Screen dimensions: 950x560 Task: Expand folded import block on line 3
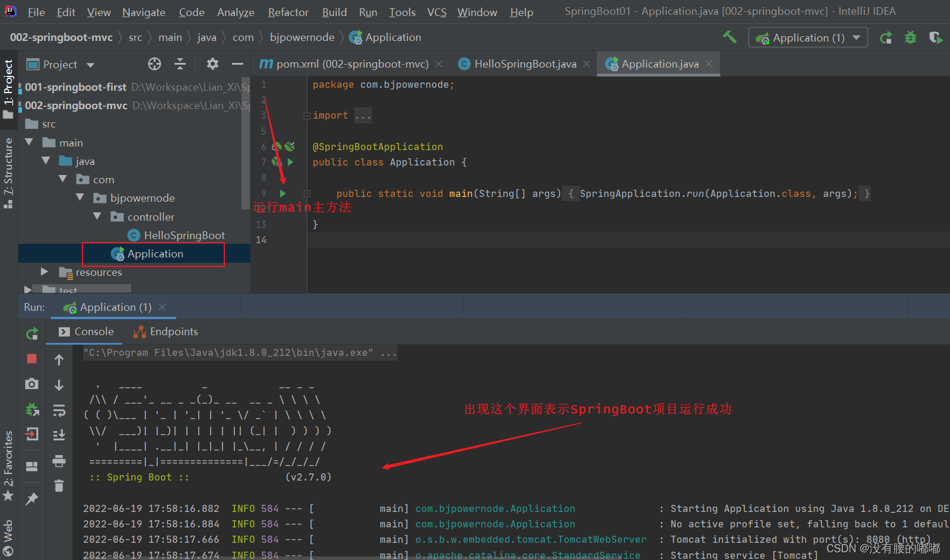pyautogui.click(x=307, y=116)
